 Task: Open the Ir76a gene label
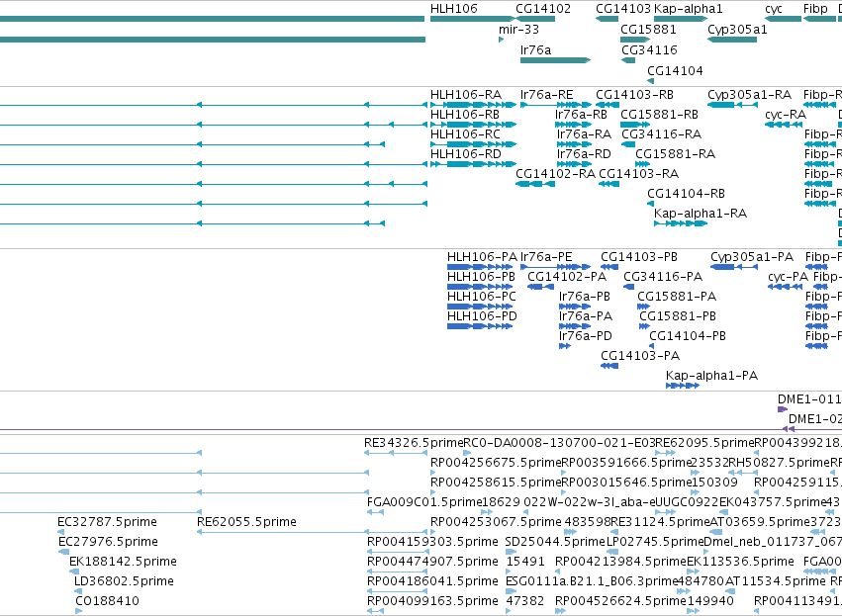536,49
